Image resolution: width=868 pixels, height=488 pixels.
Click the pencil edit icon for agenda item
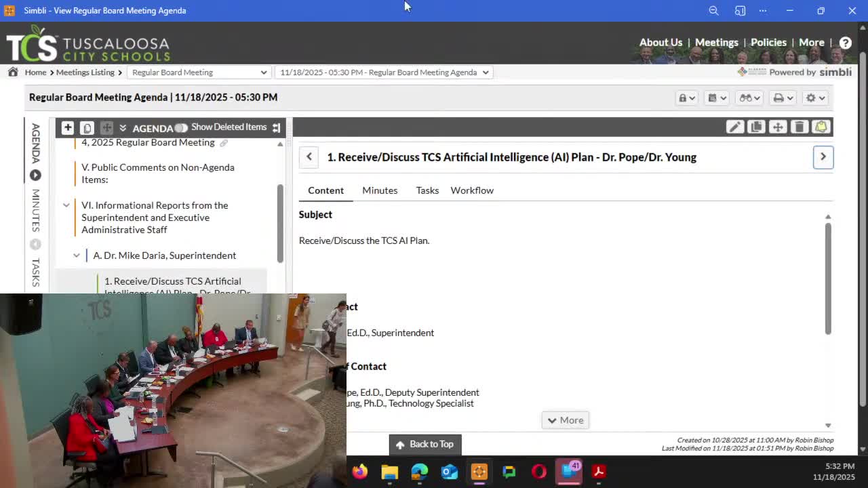(735, 127)
